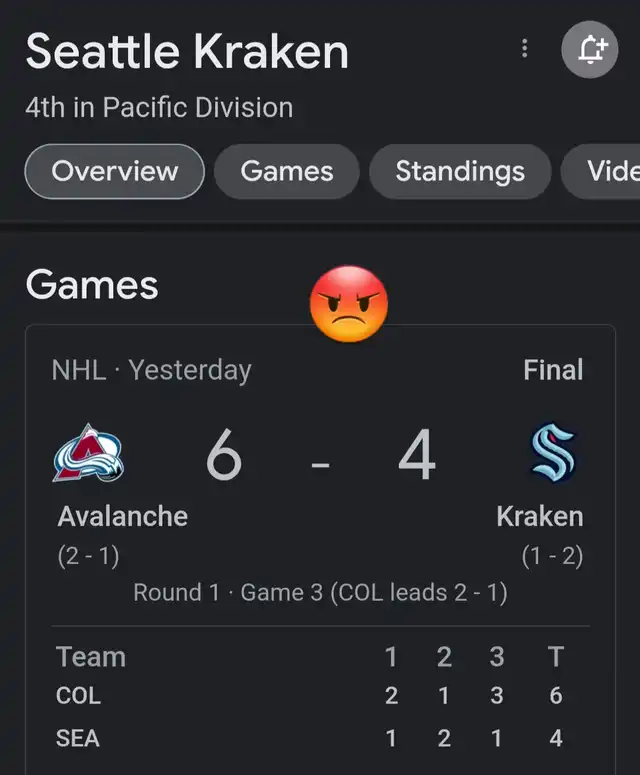Click the Seattle Kraken title heading
640x775 pixels.
click(x=187, y=51)
